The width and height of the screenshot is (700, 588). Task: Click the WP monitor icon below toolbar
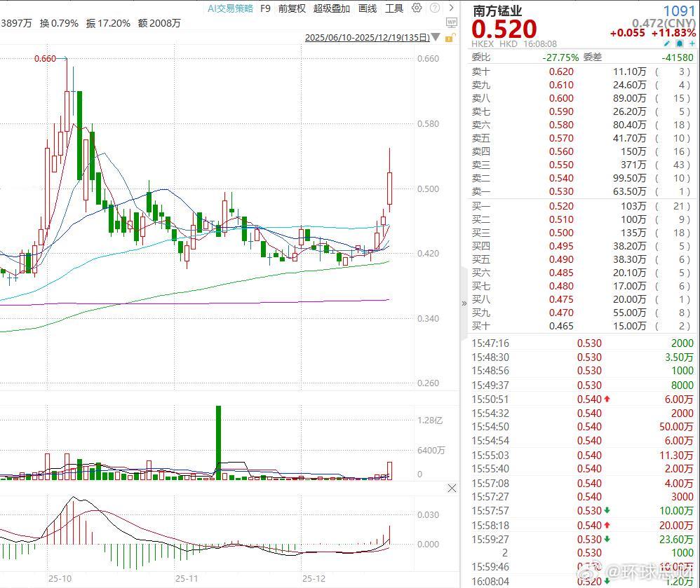[x=451, y=22]
